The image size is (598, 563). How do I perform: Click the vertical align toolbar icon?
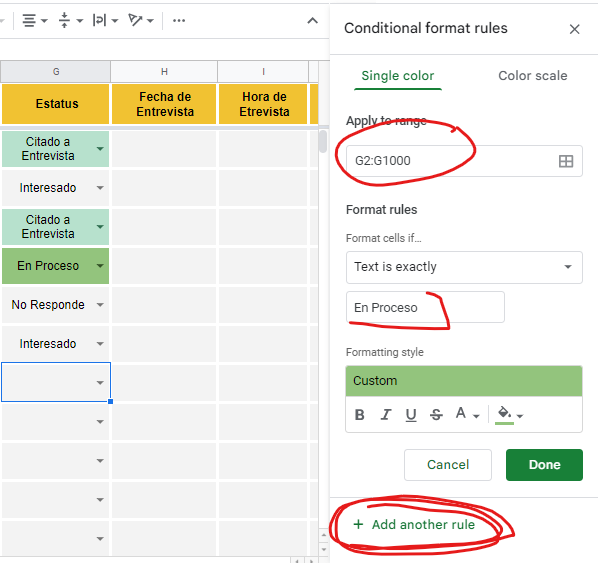click(x=64, y=20)
